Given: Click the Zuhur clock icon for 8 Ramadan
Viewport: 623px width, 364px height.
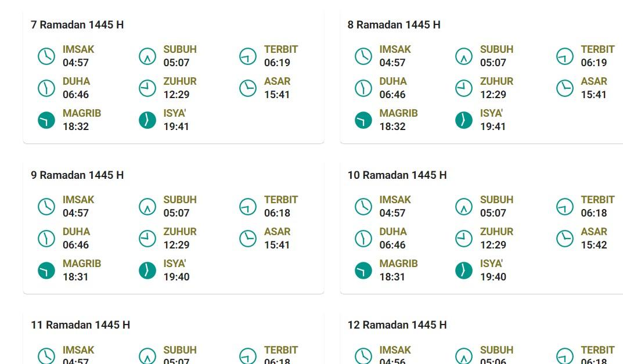Looking at the screenshot, I should (464, 88).
